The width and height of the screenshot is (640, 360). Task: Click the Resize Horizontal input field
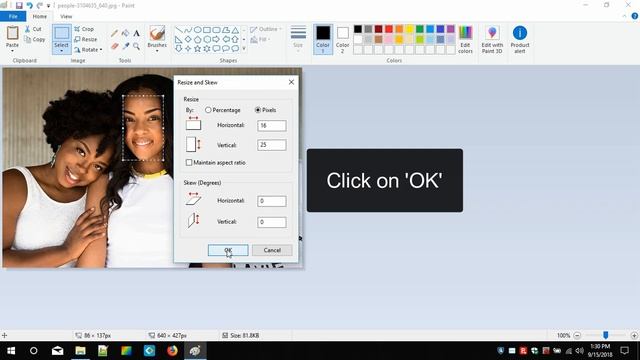[x=272, y=125]
